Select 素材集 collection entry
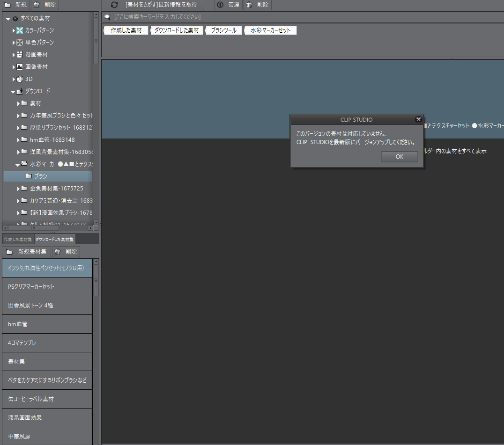This screenshot has width=504, height=445. (x=47, y=362)
